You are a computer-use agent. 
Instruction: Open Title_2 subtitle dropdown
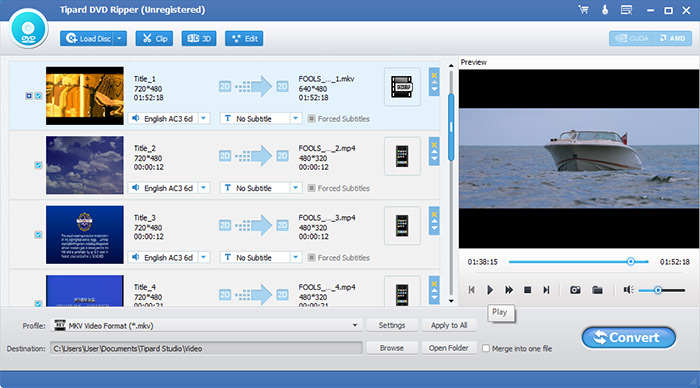296,188
